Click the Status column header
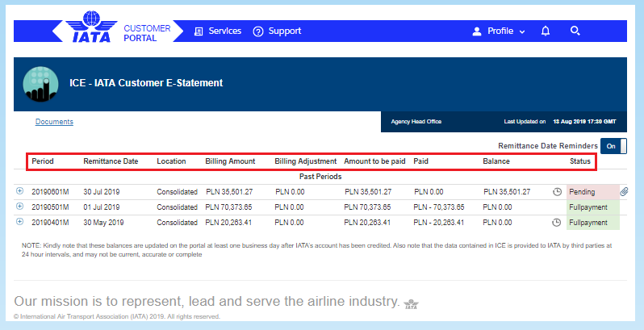This screenshot has height=330, width=644. pyautogui.click(x=580, y=161)
